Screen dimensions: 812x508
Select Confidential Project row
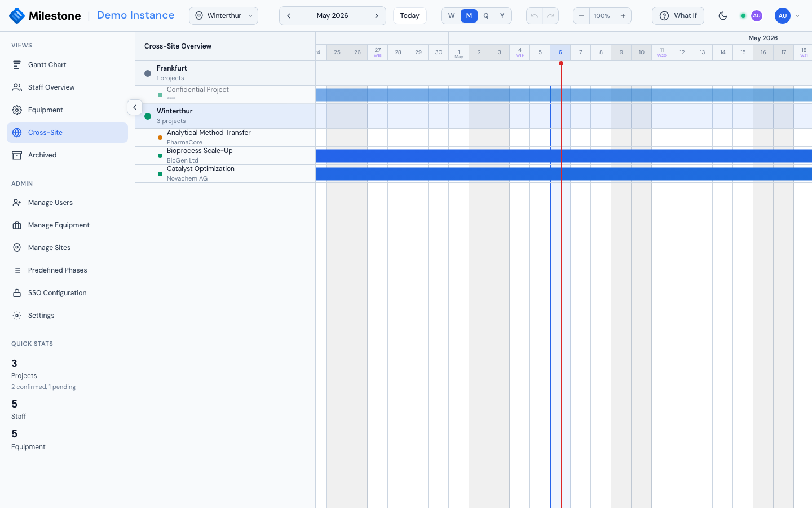tap(225, 95)
